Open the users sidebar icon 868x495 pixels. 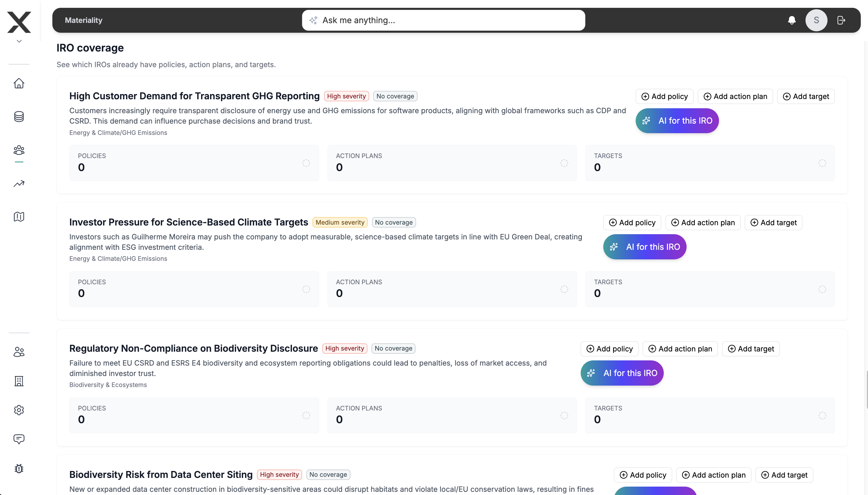click(19, 352)
